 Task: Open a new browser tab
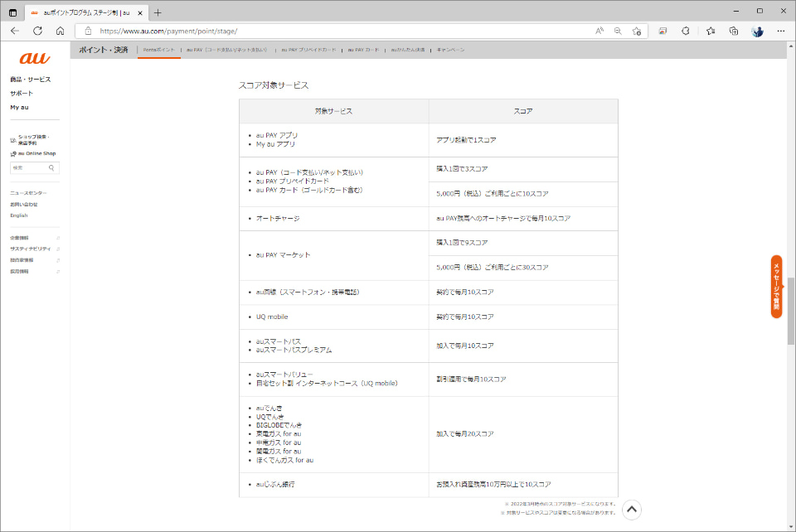pyautogui.click(x=158, y=12)
